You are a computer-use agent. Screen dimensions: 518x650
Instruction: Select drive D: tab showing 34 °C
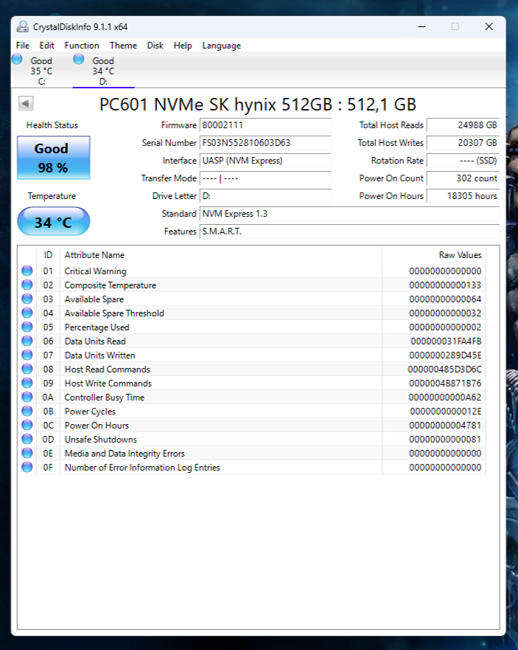tap(104, 70)
